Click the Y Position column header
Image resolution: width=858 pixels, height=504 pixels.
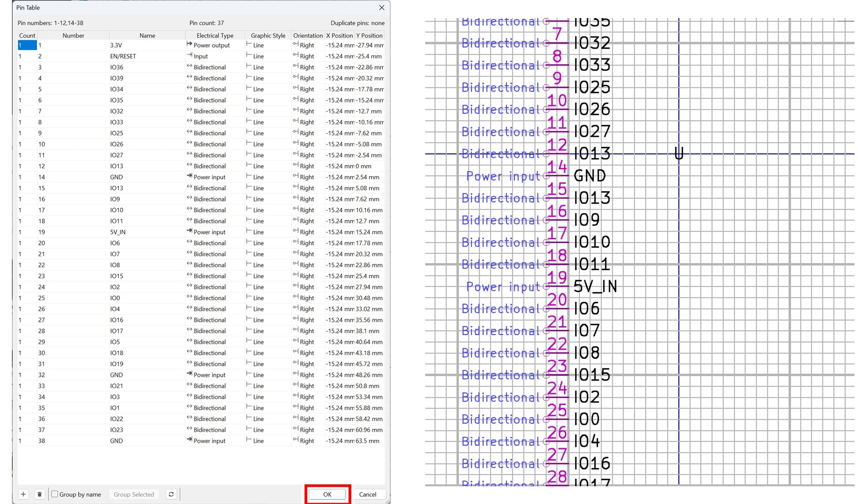coord(369,36)
